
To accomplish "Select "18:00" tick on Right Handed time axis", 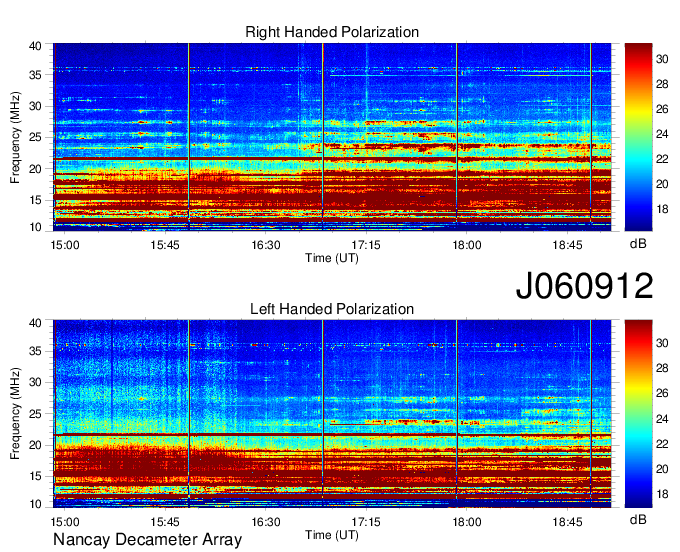I will click(467, 245).
